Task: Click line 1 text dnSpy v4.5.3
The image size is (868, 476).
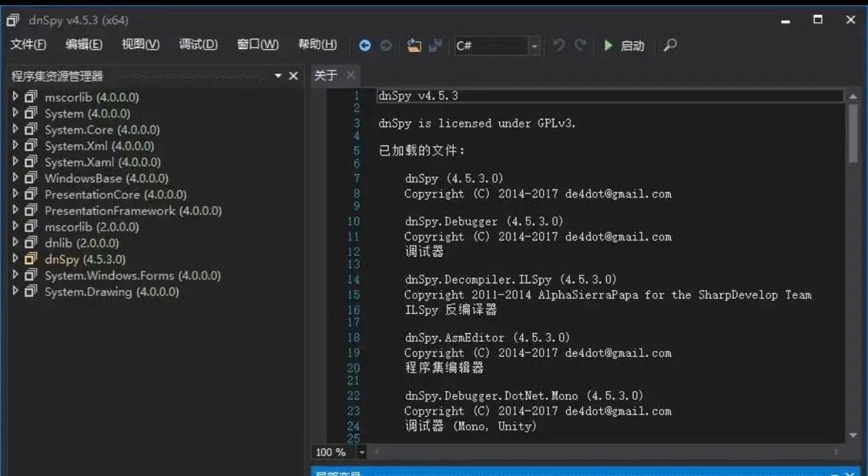Action: coord(419,96)
